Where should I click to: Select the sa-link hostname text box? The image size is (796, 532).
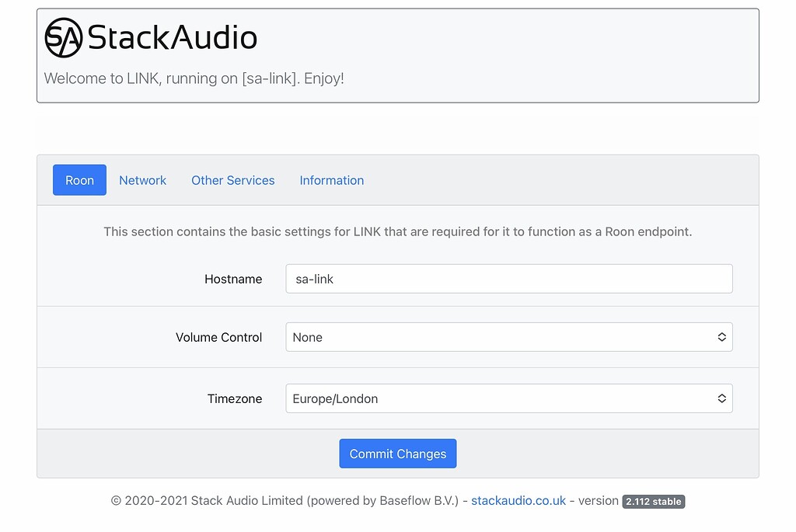(509, 279)
